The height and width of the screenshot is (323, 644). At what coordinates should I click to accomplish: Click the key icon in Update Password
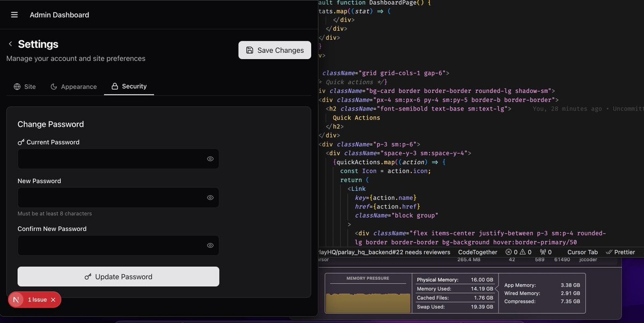coord(88,277)
